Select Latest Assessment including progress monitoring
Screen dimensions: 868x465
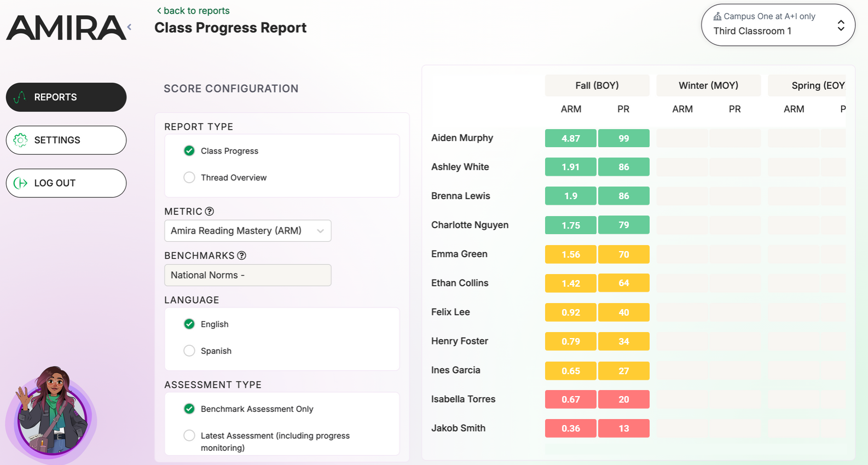point(189,435)
